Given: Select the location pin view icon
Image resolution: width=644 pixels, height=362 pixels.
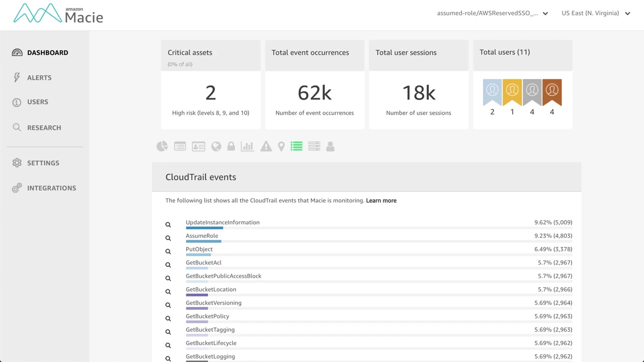Looking at the screenshot, I should (281, 146).
